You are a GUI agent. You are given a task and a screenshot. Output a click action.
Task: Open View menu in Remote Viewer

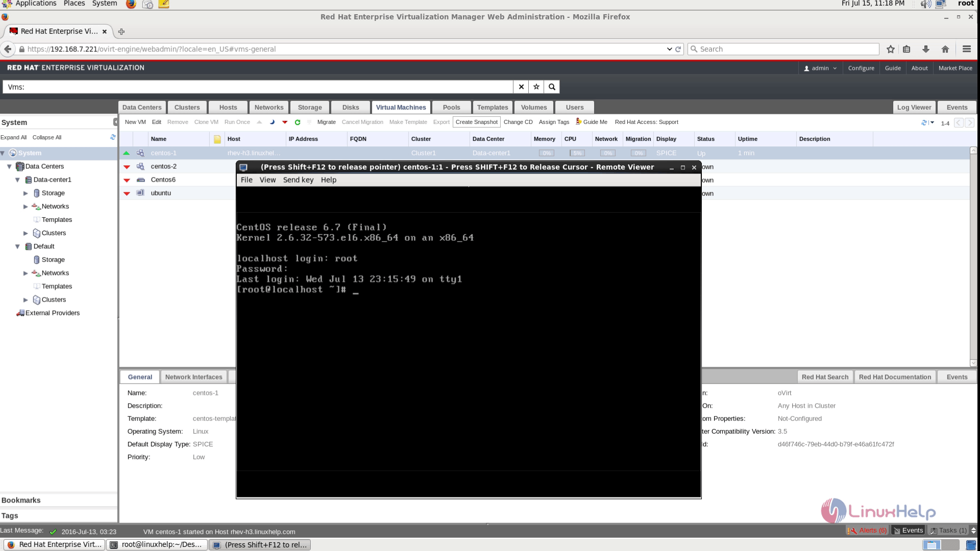(x=267, y=180)
